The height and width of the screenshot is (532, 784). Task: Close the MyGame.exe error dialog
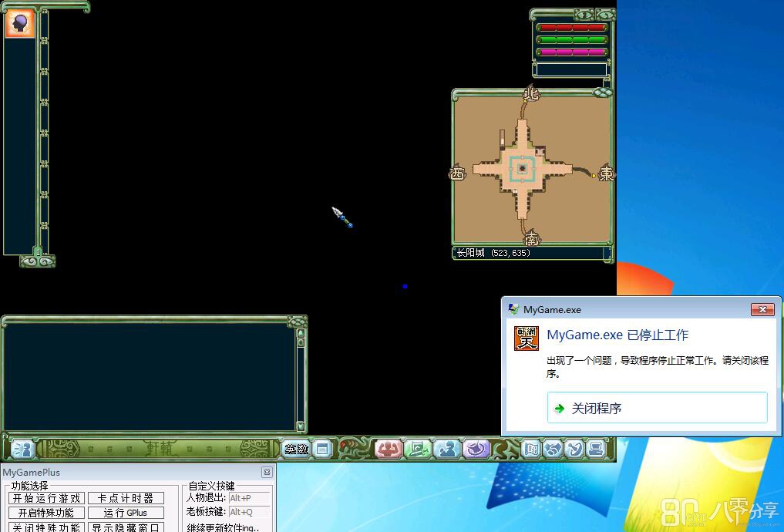762,309
